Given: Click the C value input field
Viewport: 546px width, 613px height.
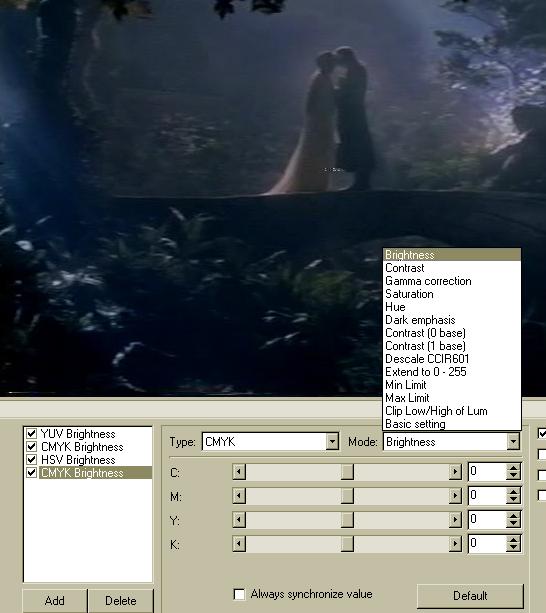Looking at the screenshot, I should pyautogui.click(x=487, y=472).
